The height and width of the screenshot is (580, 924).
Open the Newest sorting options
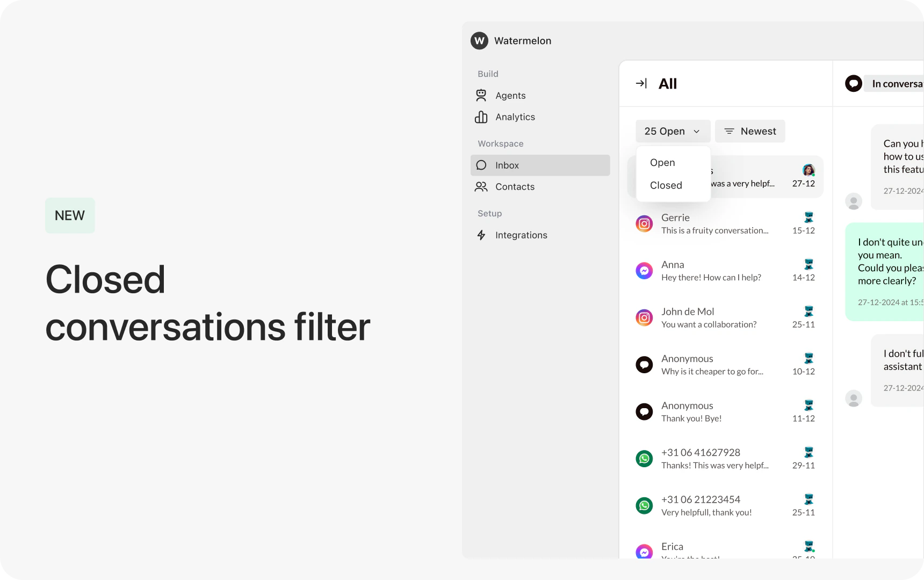(x=749, y=131)
